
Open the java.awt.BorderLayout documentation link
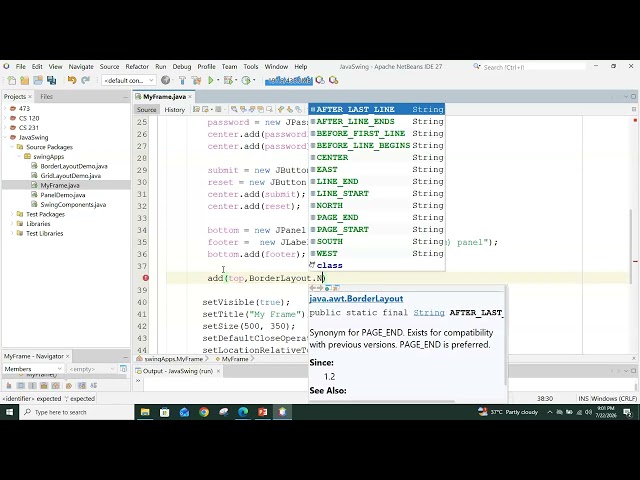pos(356,299)
